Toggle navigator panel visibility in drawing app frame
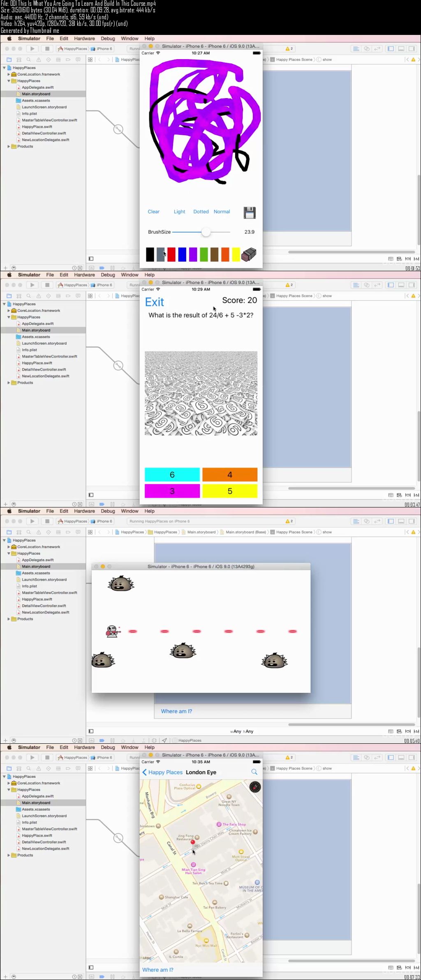 [391, 48]
